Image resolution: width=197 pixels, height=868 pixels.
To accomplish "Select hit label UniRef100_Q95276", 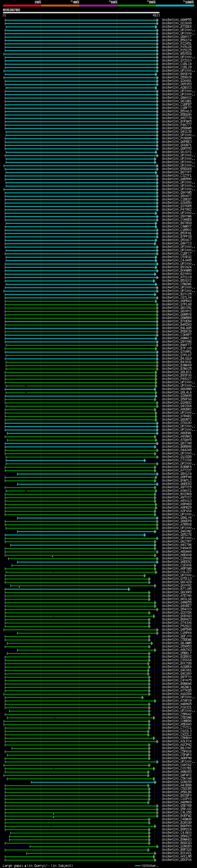I will 177,535.
